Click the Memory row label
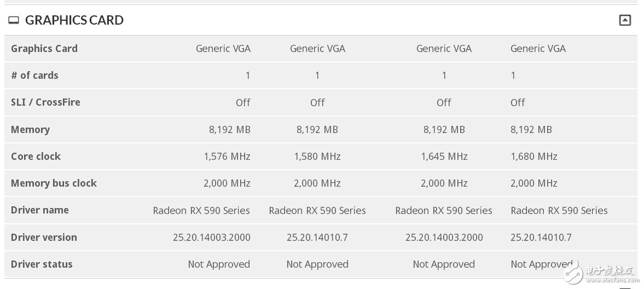Image resolution: width=644 pixels, height=289 pixels. coord(30,130)
